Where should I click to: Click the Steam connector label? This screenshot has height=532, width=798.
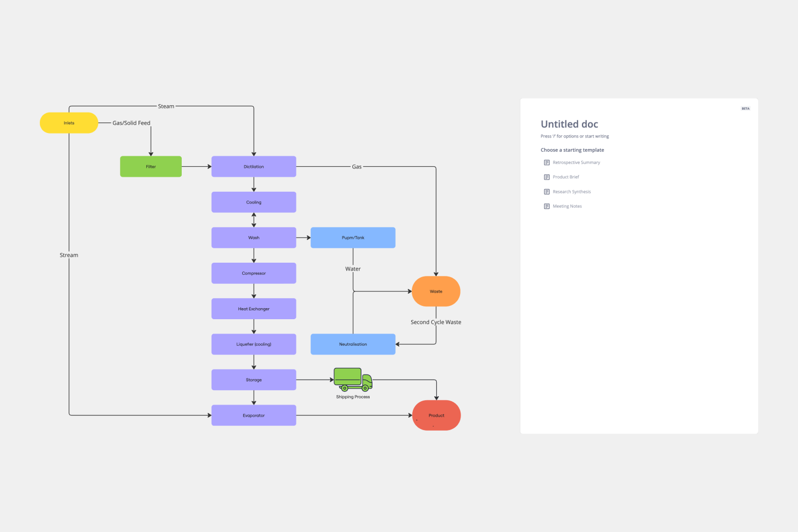pos(166,106)
